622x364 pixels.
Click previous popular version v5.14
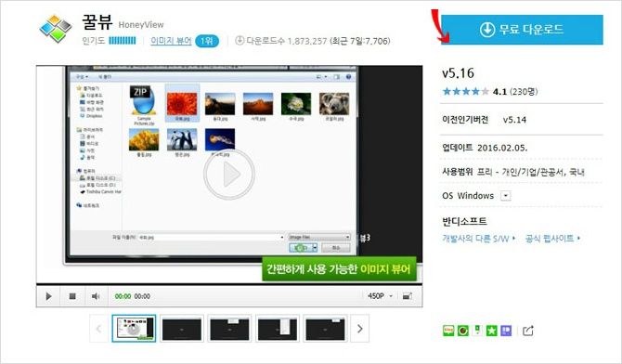(x=514, y=120)
